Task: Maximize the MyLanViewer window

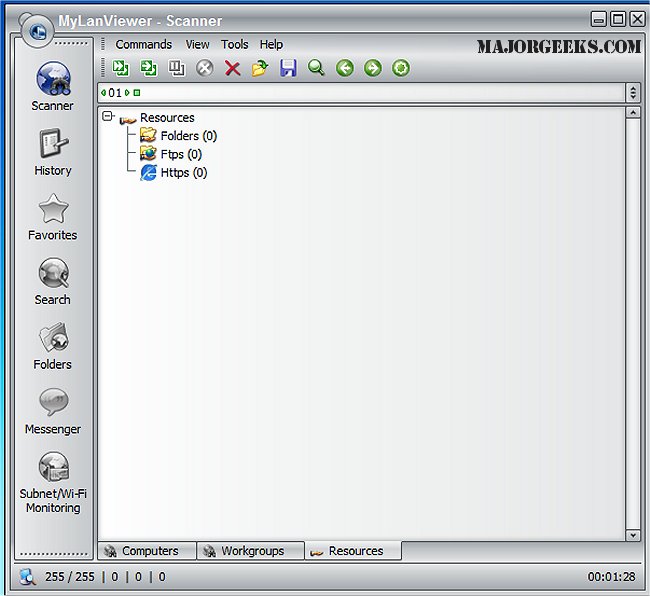Action: point(618,19)
